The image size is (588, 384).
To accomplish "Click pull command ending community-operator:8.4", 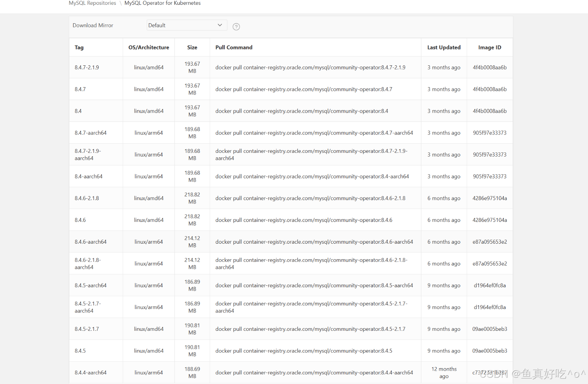I will tap(302, 111).
